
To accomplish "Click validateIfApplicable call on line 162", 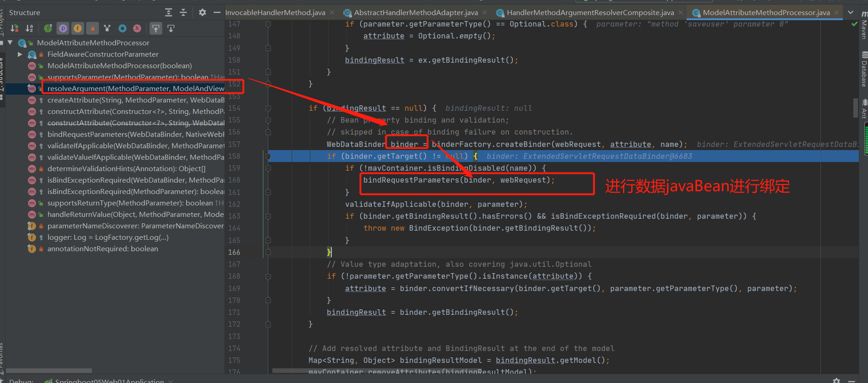I will (x=390, y=204).
